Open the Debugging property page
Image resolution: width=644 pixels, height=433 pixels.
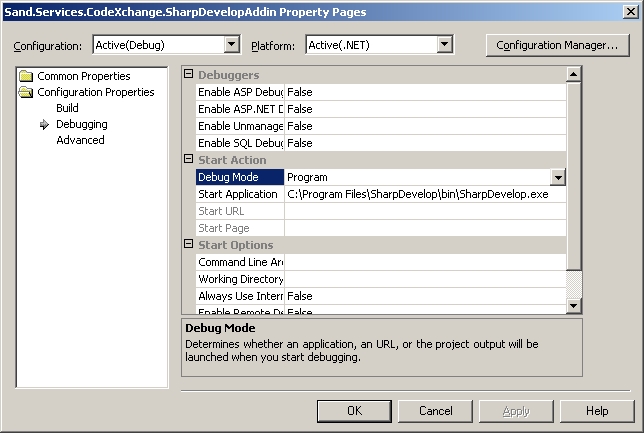pos(82,124)
